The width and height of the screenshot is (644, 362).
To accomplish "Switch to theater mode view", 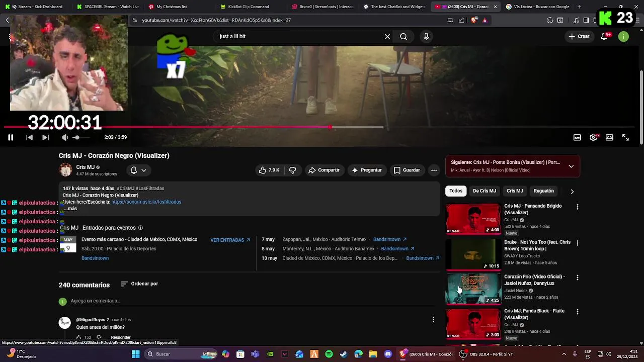I will click(609, 137).
